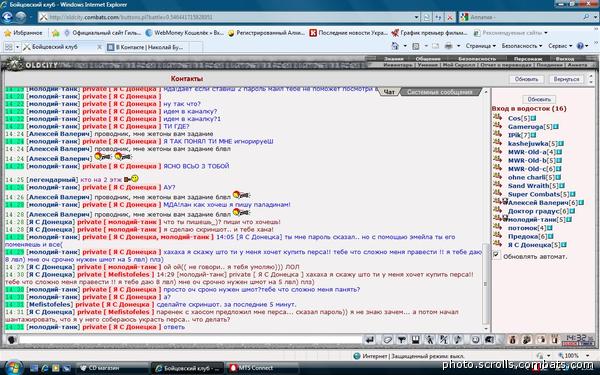Image resolution: width=600 pixels, height=375 pixels.
Task: Click the smiley face icon in chat toolbar
Action: (475, 339)
